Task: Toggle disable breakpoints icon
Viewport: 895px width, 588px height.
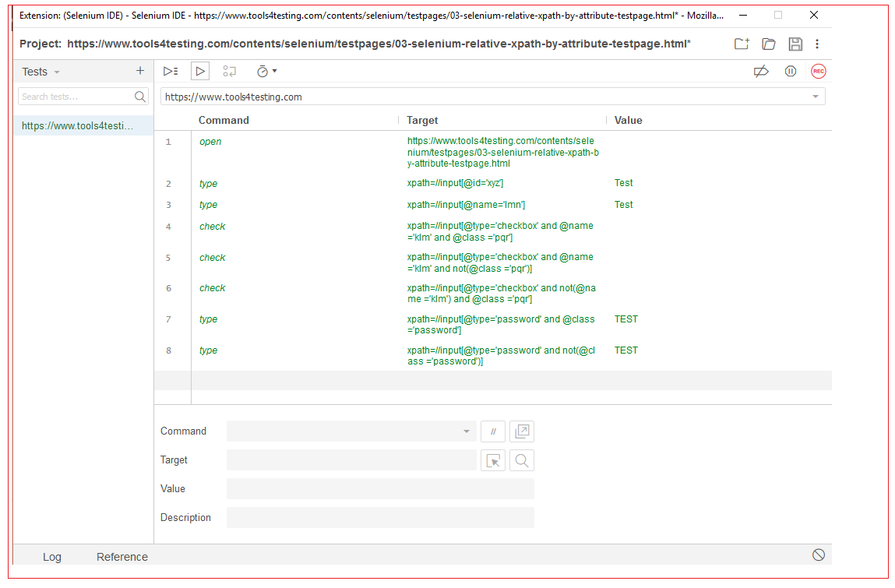Action: pos(761,72)
